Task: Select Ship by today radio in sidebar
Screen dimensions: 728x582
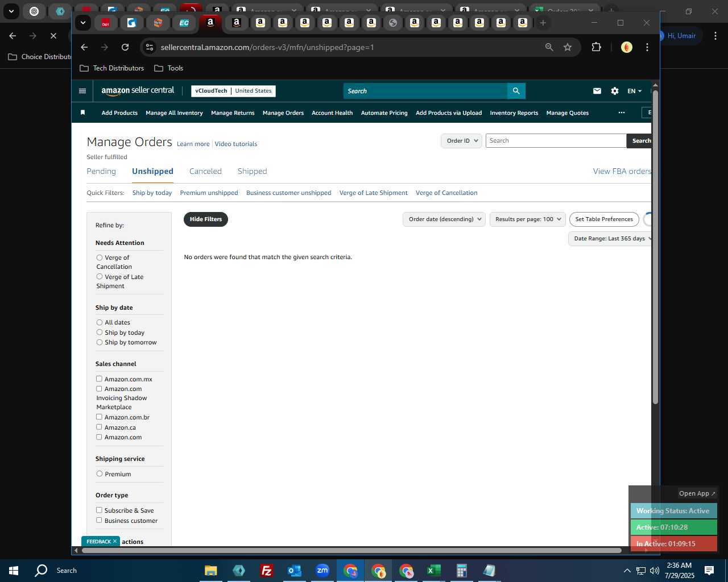Action: tap(100, 332)
